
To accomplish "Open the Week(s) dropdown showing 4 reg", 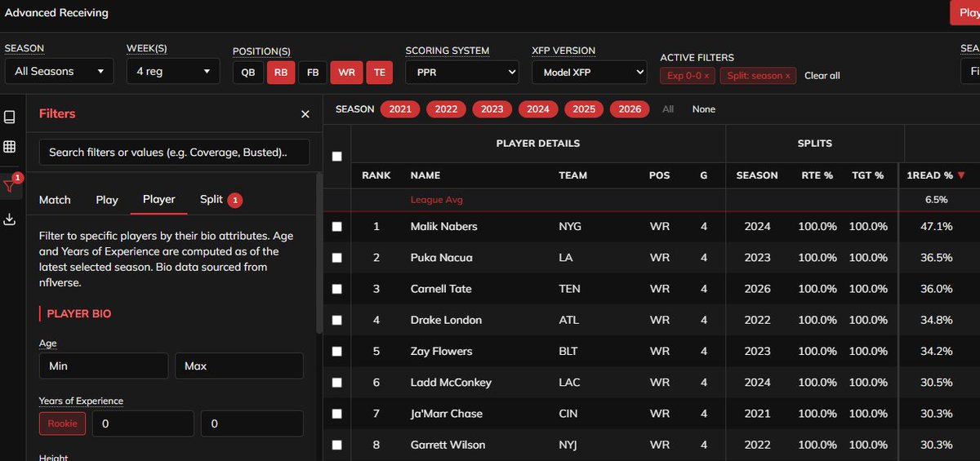I will [173, 71].
